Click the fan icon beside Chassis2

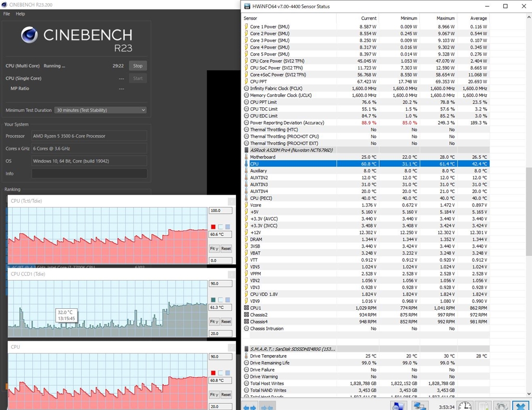point(246,315)
